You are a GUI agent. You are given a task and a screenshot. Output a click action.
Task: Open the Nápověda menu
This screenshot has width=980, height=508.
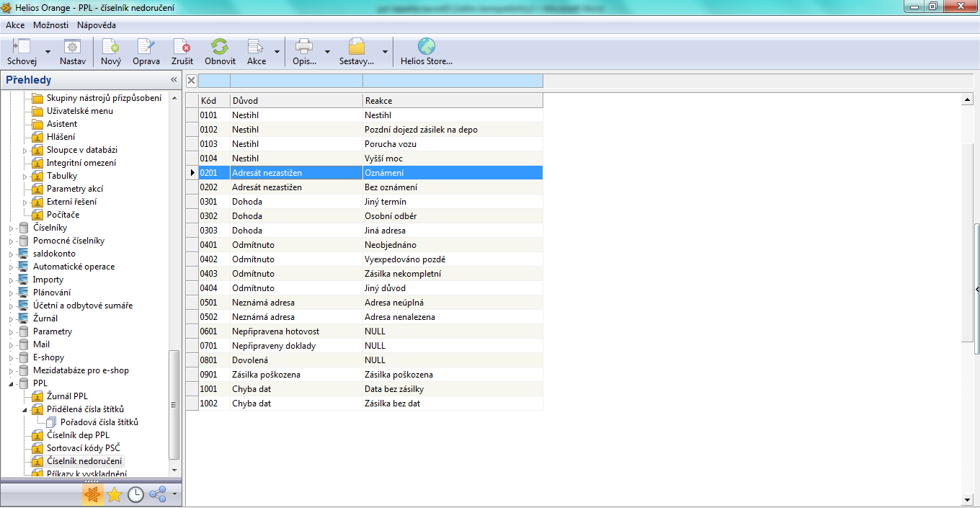point(97,25)
